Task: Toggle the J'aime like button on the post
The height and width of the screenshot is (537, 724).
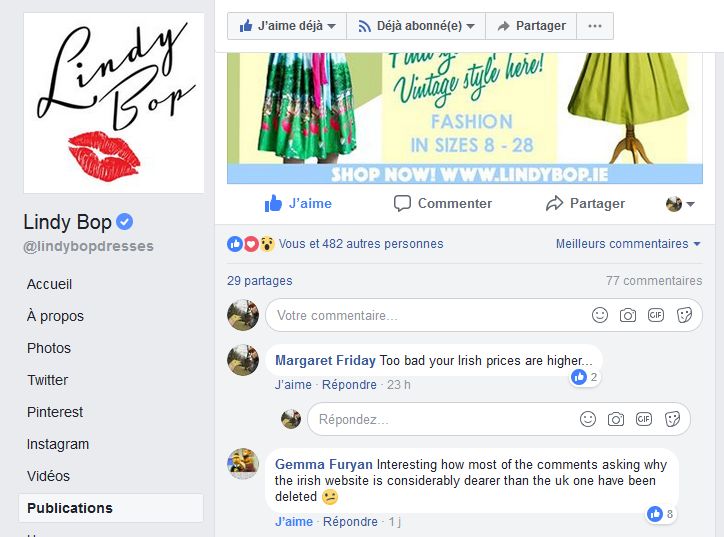Action: point(298,203)
